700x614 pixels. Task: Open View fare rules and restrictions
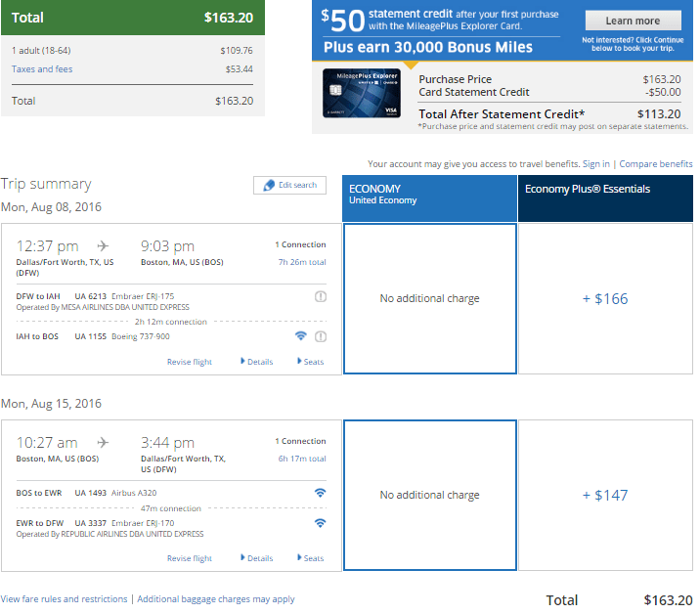coord(64,598)
